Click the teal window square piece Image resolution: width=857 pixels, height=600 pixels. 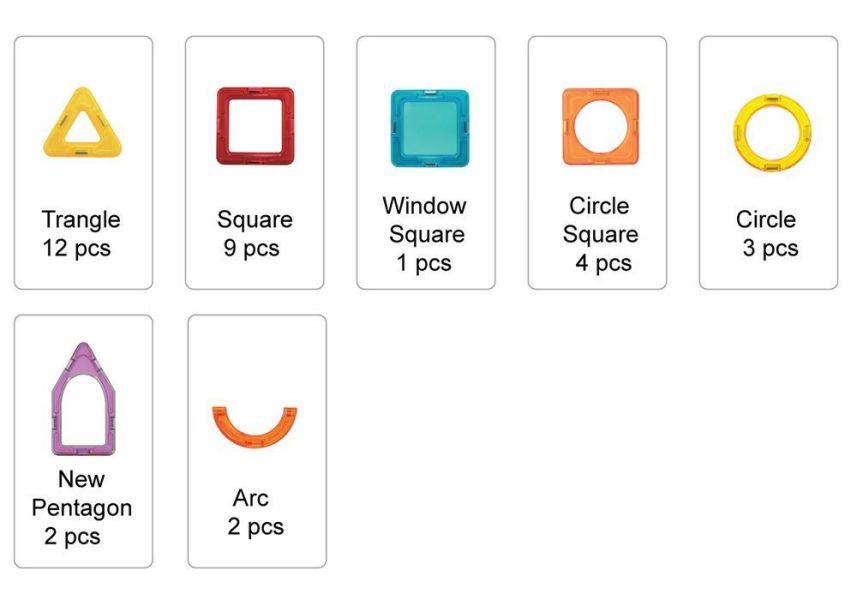pyautogui.click(x=430, y=128)
